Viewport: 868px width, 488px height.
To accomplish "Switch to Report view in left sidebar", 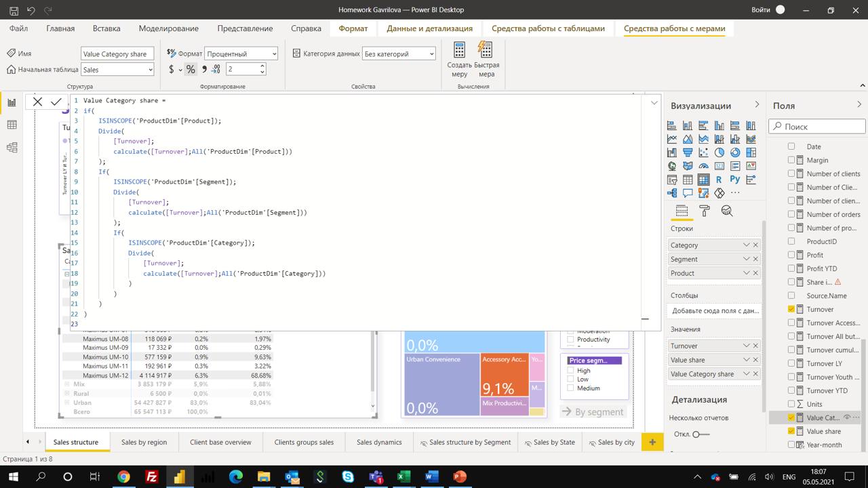I will (12, 102).
